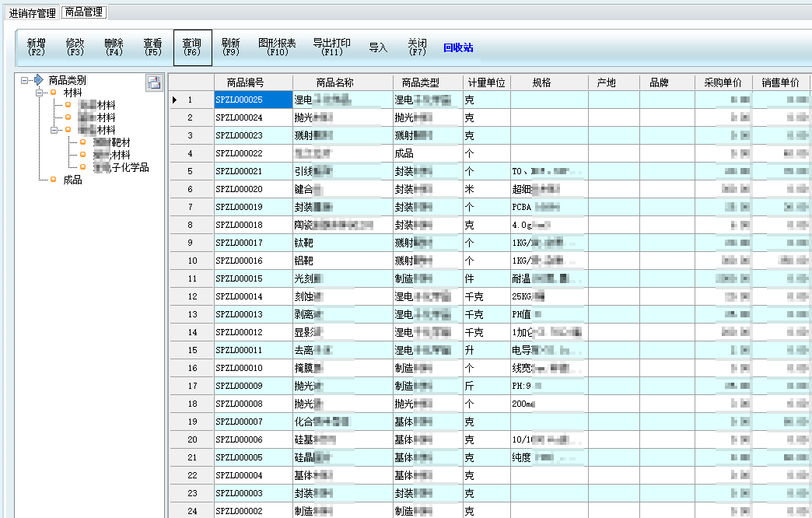Switch to the 进销存管理 tab
The image size is (812, 518).
coord(32,12)
